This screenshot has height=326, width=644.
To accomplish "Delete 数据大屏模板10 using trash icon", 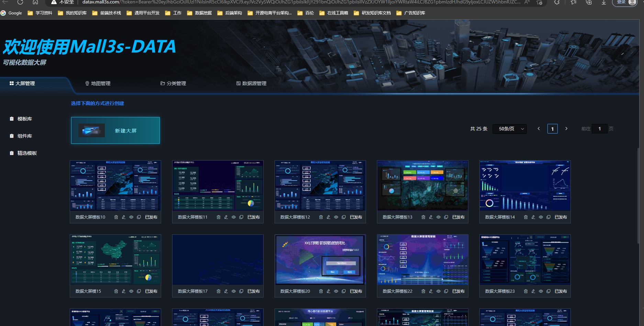I will point(116,217).
